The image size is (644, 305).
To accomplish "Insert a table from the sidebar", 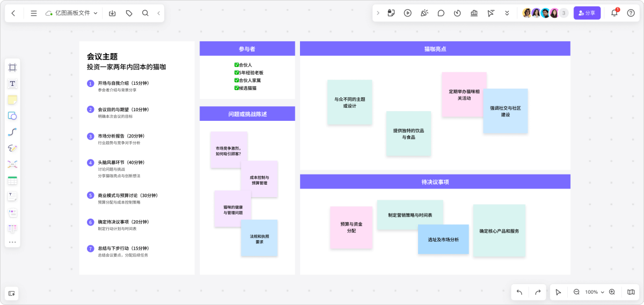I will (12, 180).
